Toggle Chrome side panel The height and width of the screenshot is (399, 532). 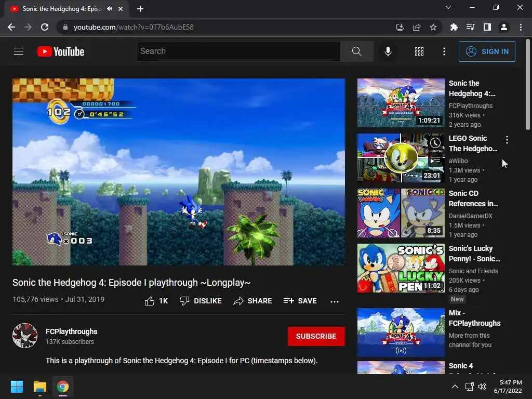487,27
